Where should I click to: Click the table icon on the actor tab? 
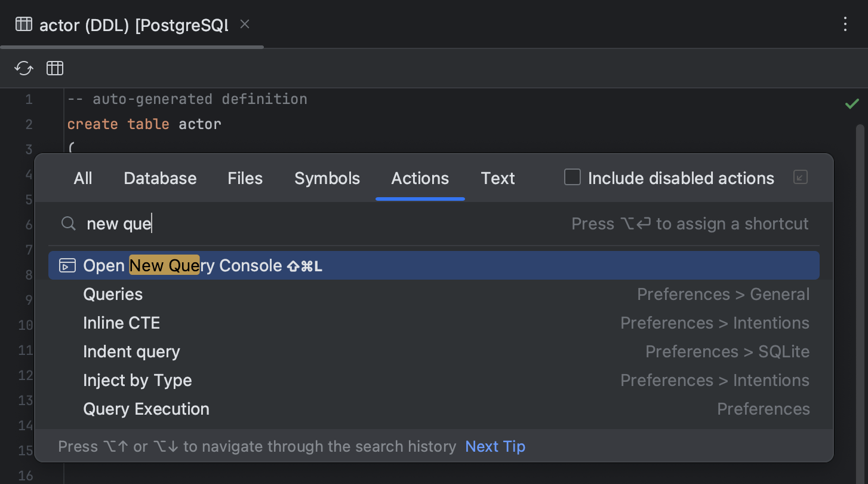click(23, 24)
